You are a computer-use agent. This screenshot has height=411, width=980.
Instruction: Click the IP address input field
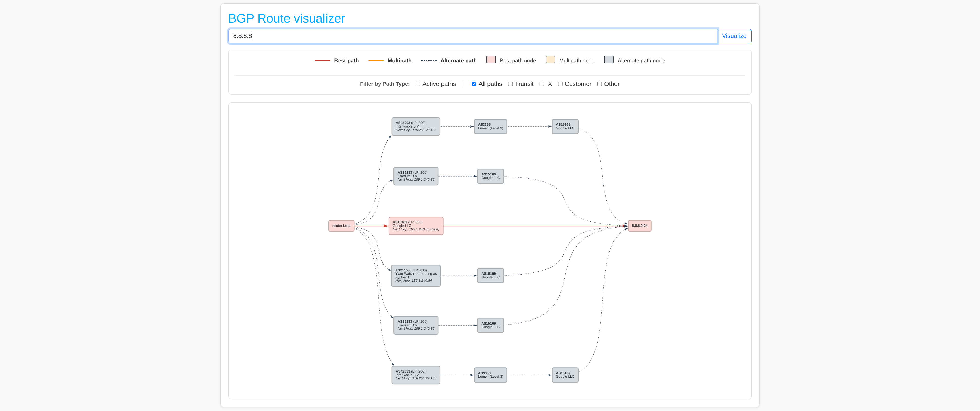coord(473,36)
